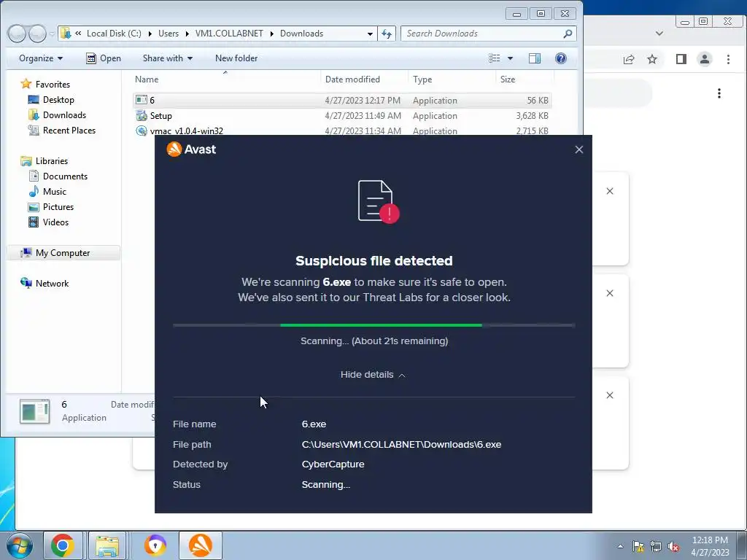Viewport: 747px width, 560px height.
Task: Click Open in the Explorer toolbar
Action: (x=104, y=58)
